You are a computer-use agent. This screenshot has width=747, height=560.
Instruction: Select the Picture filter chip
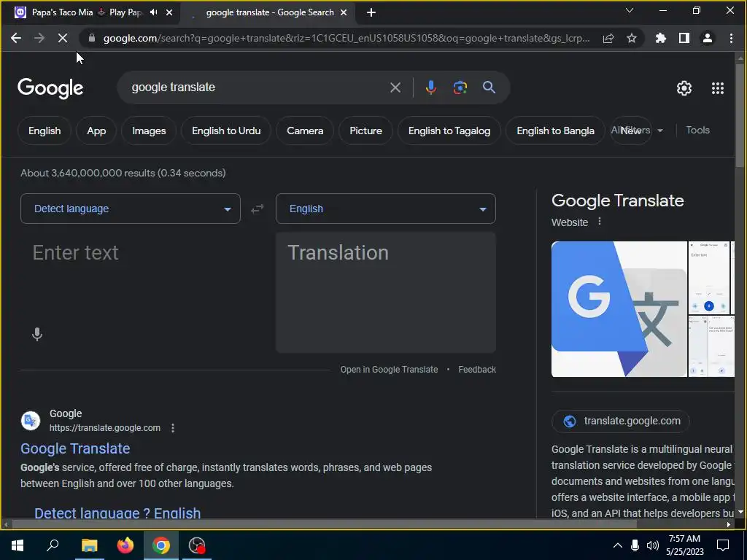366,131
